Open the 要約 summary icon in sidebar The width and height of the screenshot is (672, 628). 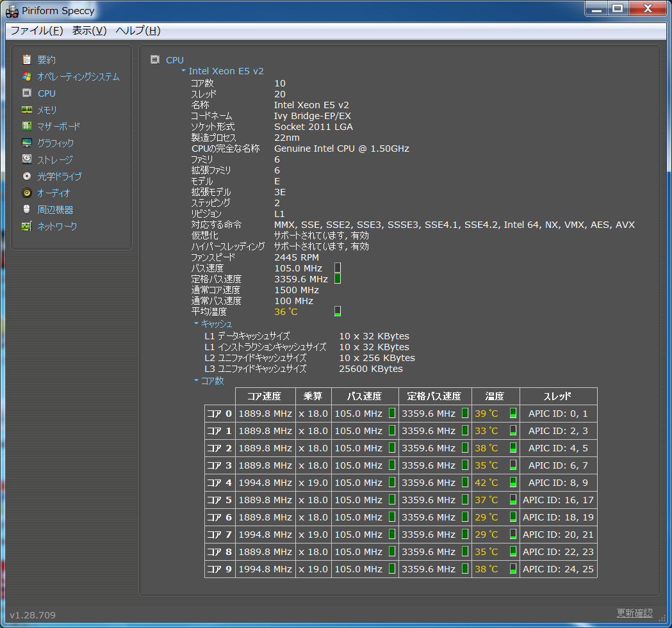click(26, 59)
